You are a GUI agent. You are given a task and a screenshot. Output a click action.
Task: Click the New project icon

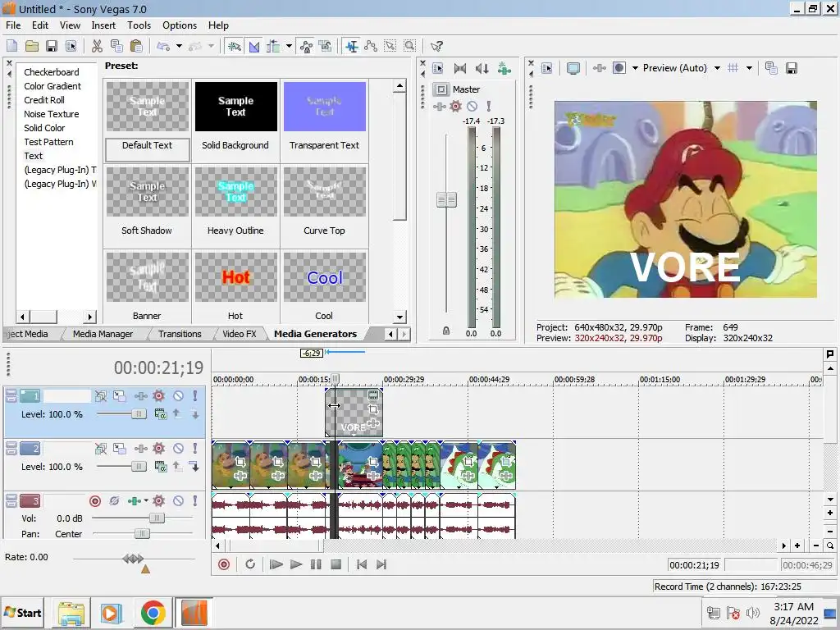(11, 46)
